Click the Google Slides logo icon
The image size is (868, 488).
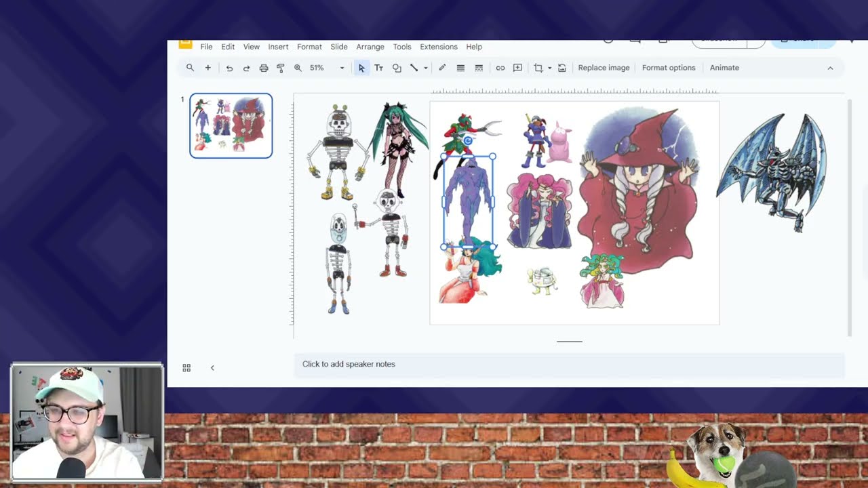(185, 44)
